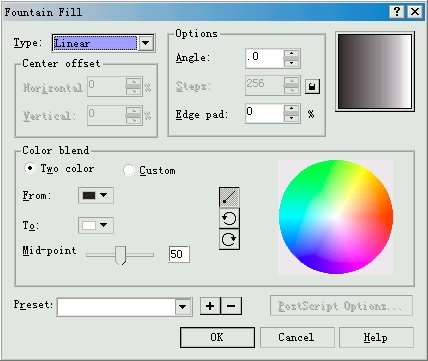Viewport: 428px width, 361px height.
Task: Click the gradient preview box
Action: click(375, 71)
